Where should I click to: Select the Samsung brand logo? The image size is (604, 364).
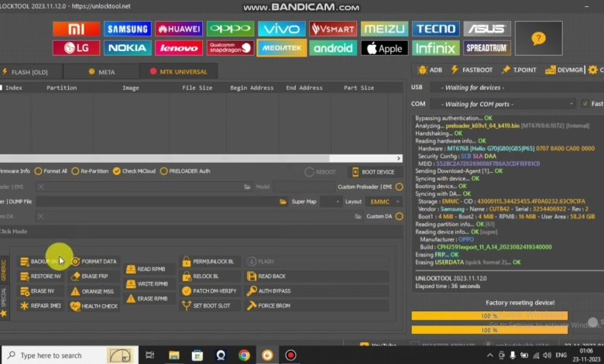128,29
